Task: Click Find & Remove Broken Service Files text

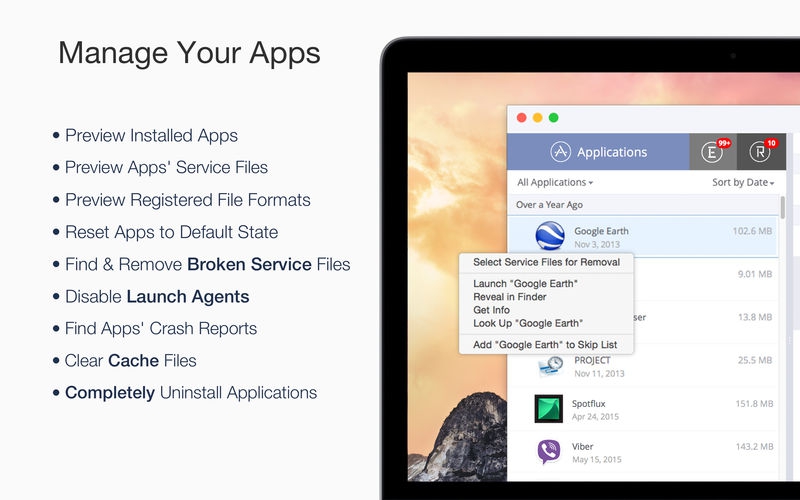Action: click(x=208, y=264)
